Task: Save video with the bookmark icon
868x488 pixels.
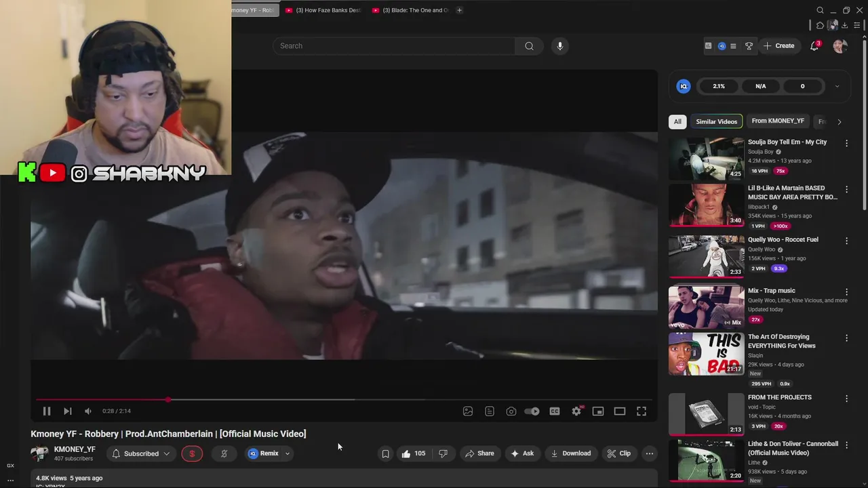Action: click(385, 453)
